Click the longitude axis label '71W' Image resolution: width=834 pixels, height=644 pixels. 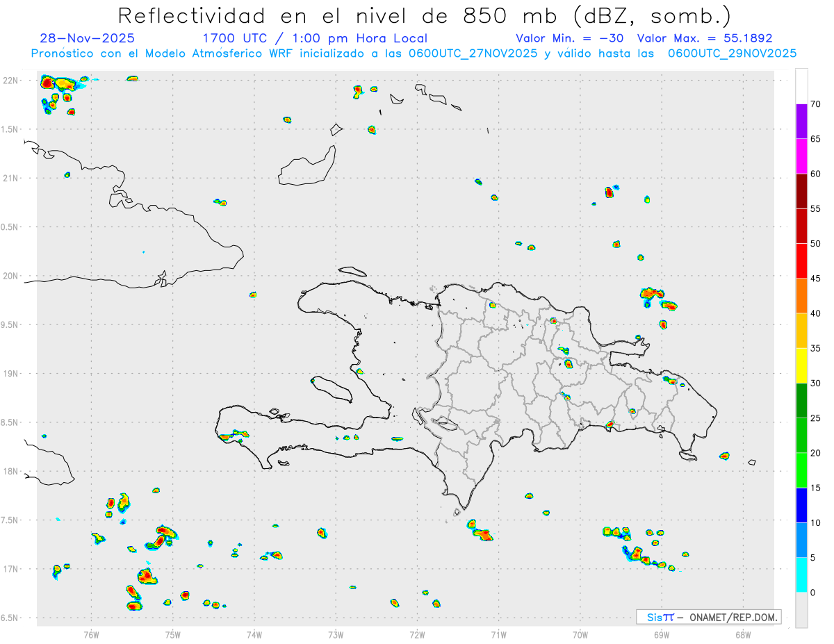498,634
